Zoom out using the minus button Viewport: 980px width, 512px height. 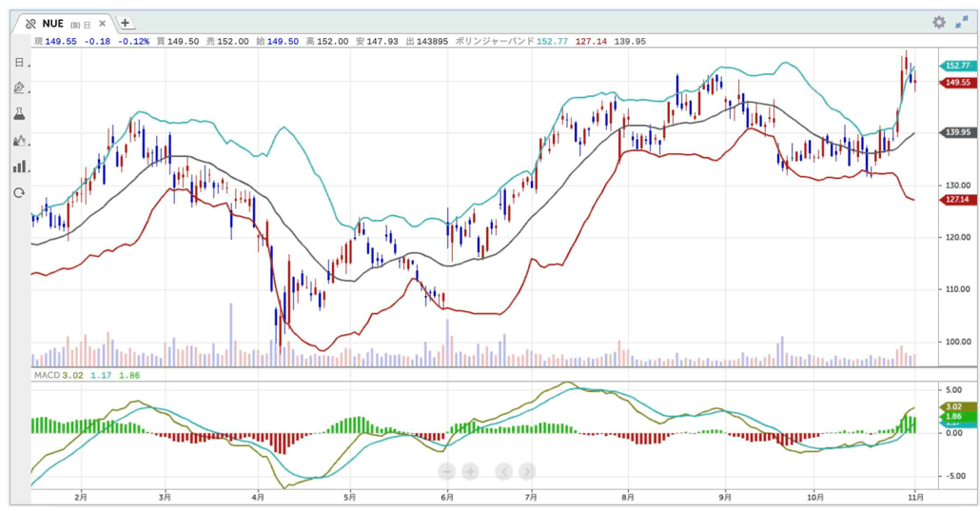click(447, 471)
